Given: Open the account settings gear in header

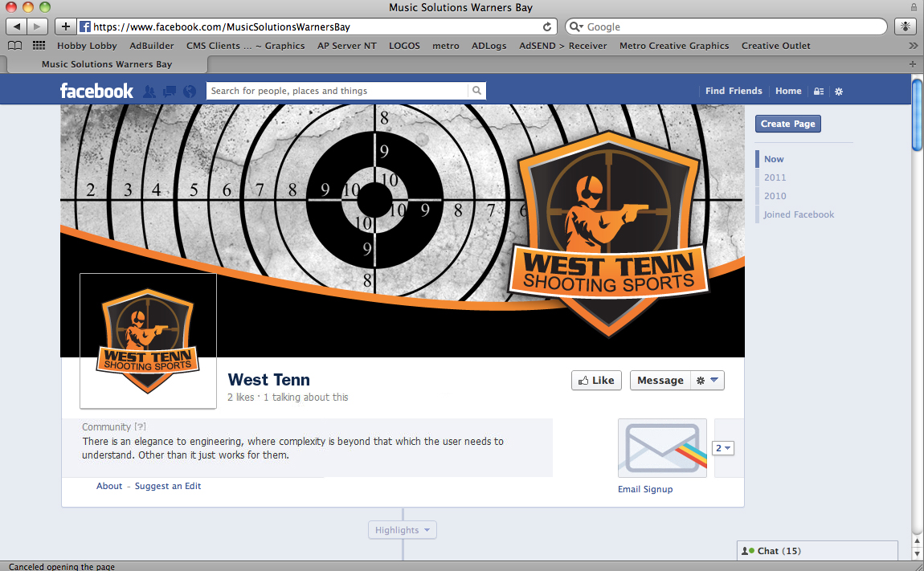Looking at the screenshot, I should coord(839,92).
